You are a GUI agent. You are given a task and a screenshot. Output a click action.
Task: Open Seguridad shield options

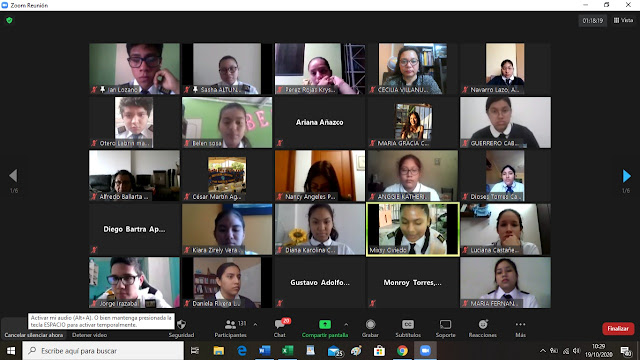[x=182, y=329]
